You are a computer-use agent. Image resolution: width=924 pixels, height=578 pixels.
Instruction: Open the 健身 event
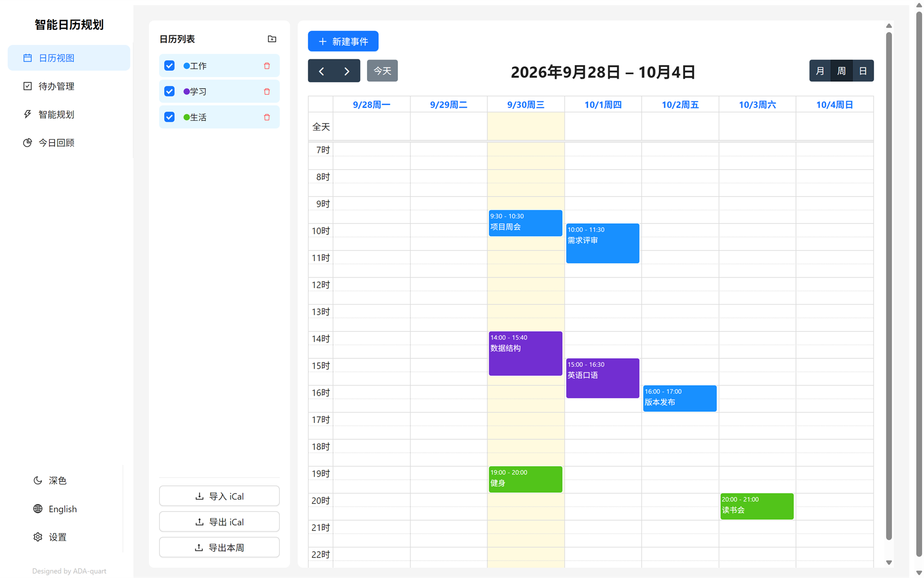pos(526,479)
